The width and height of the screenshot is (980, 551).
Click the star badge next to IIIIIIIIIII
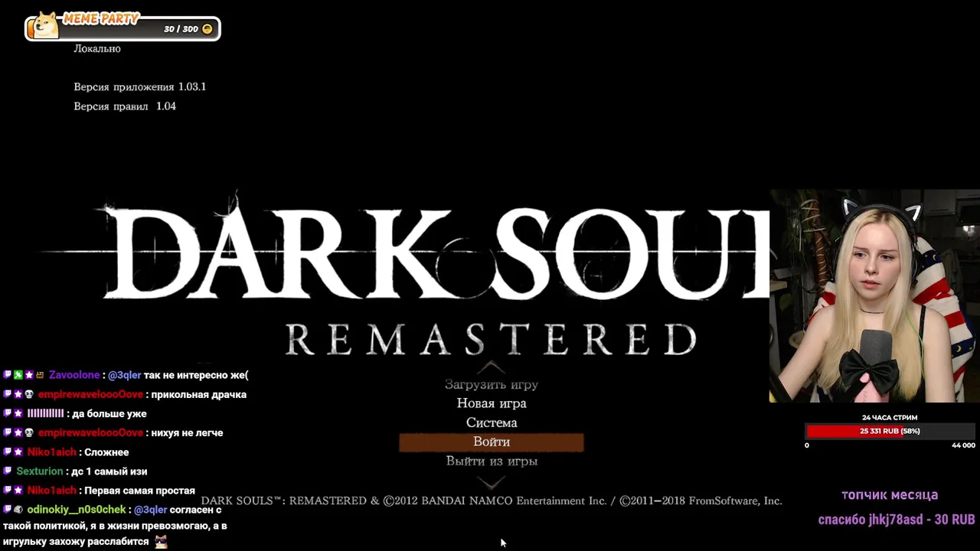18,413
